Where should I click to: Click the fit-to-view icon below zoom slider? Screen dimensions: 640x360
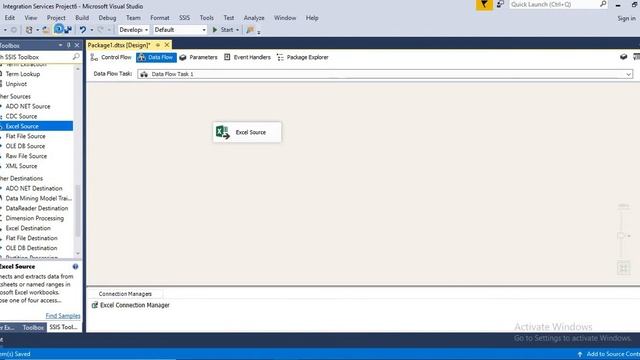pos(623,268)
